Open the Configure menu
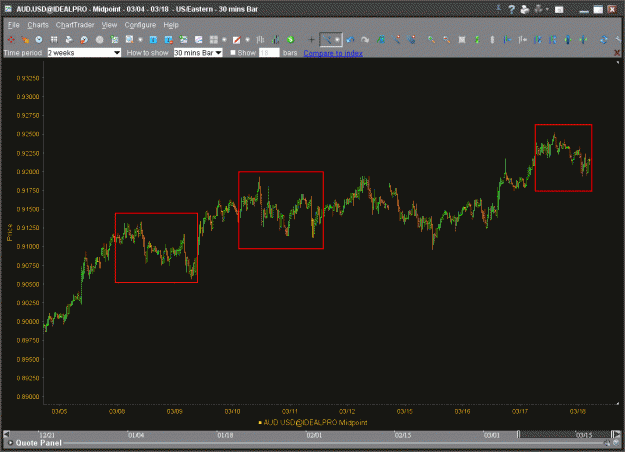 pos(140,25)
